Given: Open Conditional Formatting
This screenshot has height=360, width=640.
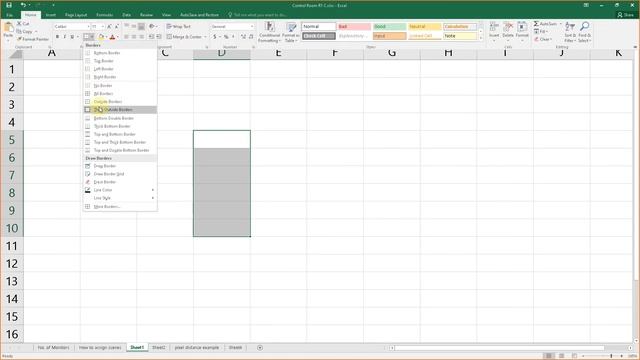Looking at the screenshot, I should pyautogui.click(x=269, y=32).
